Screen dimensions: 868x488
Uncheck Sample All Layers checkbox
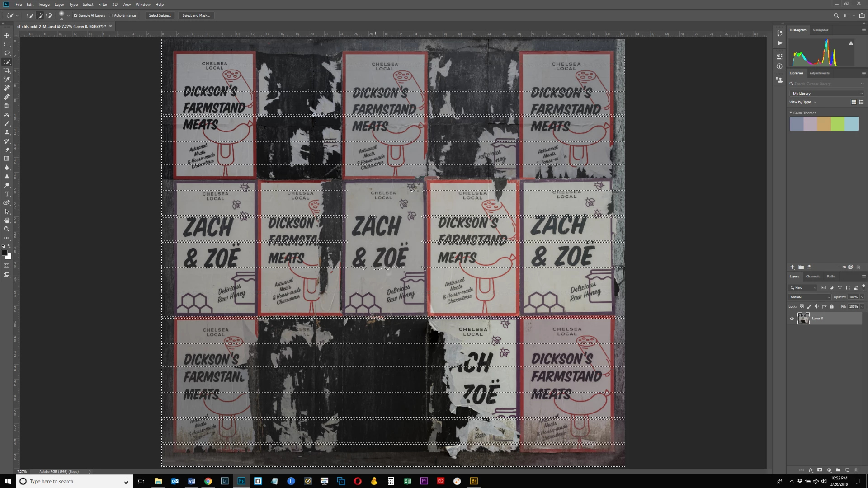[x=75, y=15]
